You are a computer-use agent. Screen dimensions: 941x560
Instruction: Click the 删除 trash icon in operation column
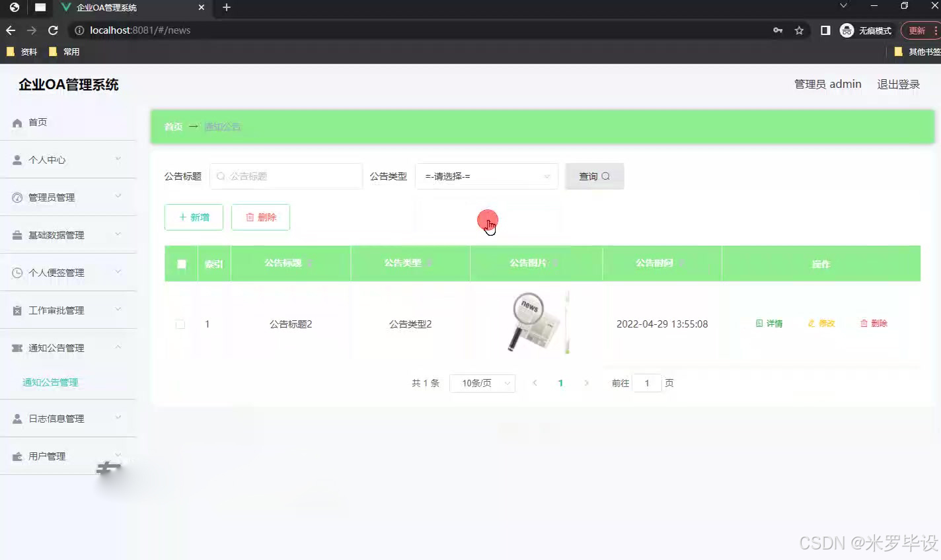coord(863,324)
